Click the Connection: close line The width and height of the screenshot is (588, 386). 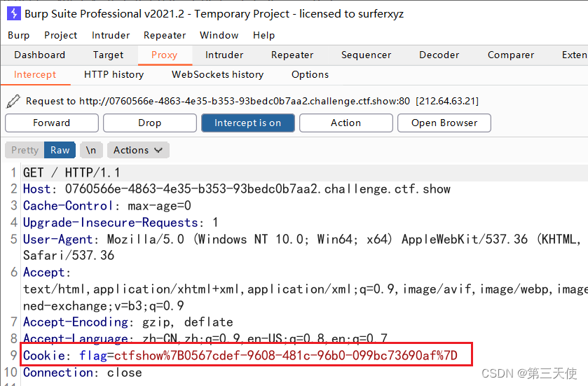coord(83,373)
